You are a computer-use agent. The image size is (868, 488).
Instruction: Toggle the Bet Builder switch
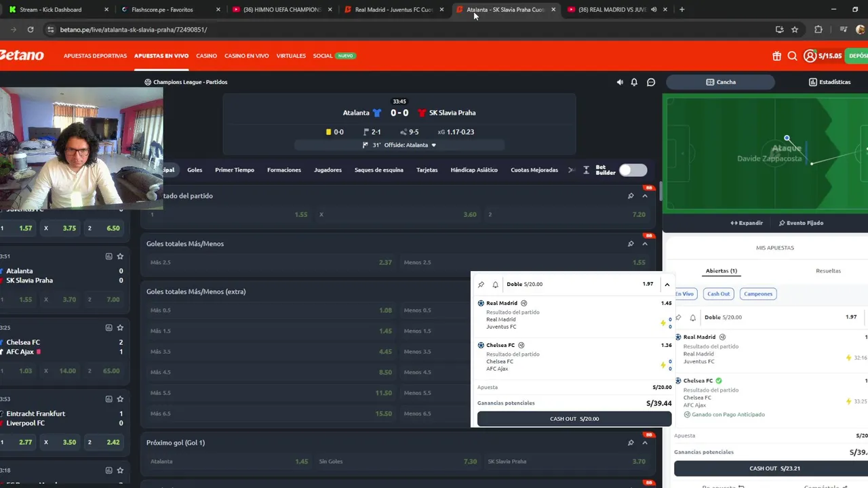(633, 170)
